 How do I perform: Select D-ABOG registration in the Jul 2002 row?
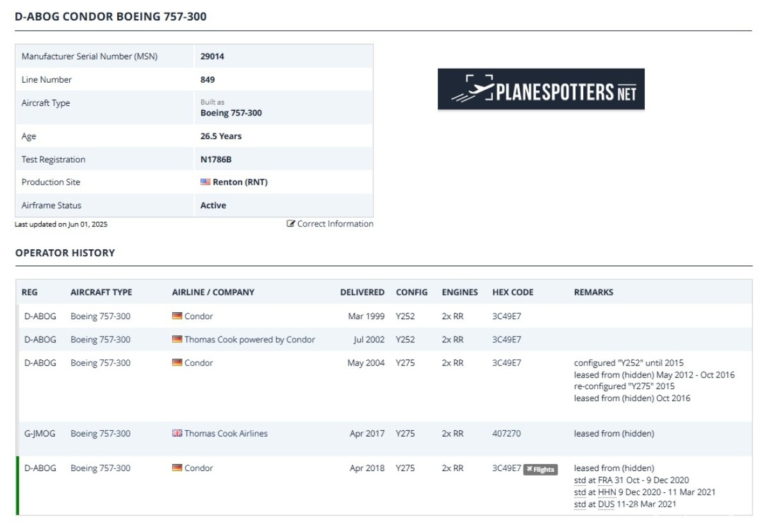coord(40,340)
